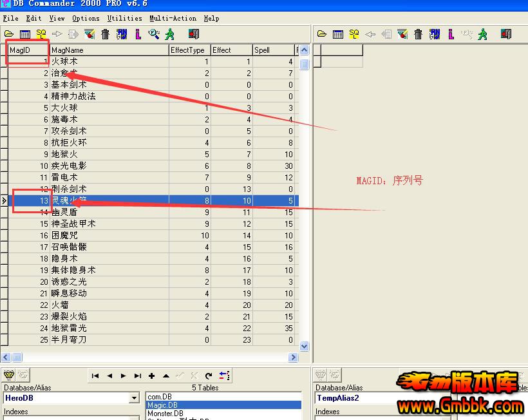Image resolution: width=528 pixels, height=420 pixels.
Task: Select Monster.DB in the tables list
Action: tap(165, 413)
